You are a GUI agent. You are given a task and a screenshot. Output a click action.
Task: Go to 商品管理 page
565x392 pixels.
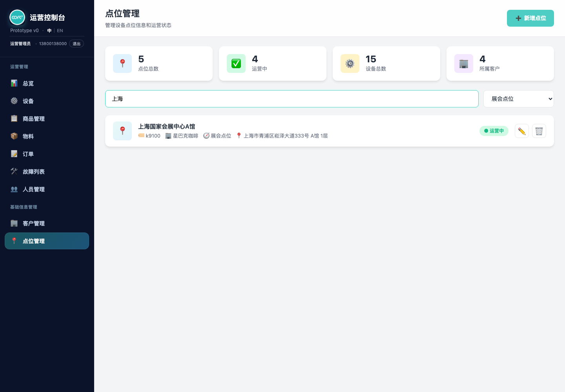tap(47, 118)
